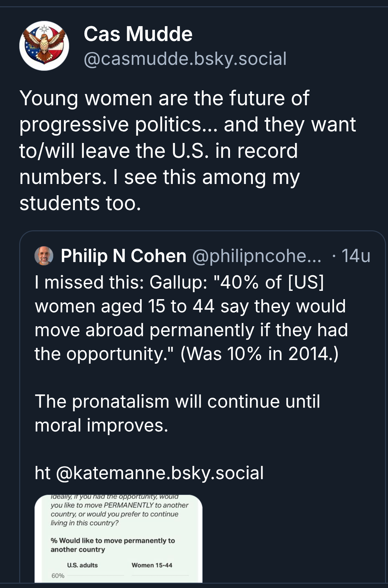This screenshot has width=388, height=588.
Task: Open Philip N Cohen's name in quoted post
Action: click(123, 256)
